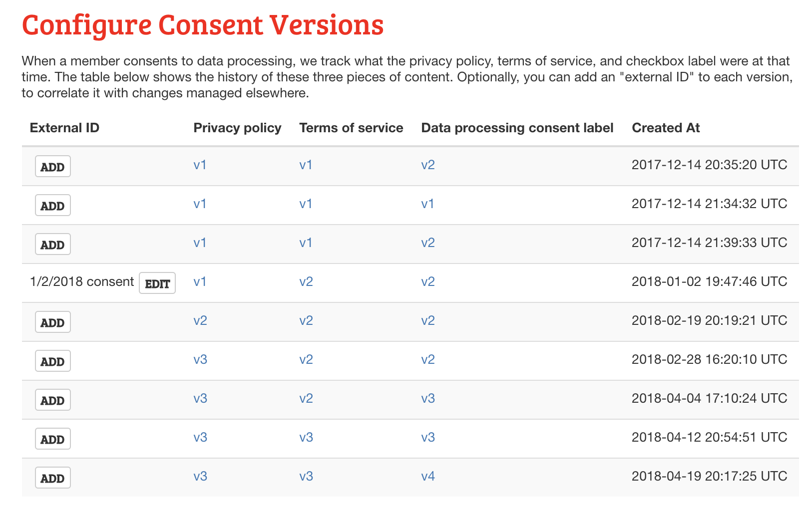Click ADD in the 2017-12-14 20:35:20 row

click(x=53, y=167)
